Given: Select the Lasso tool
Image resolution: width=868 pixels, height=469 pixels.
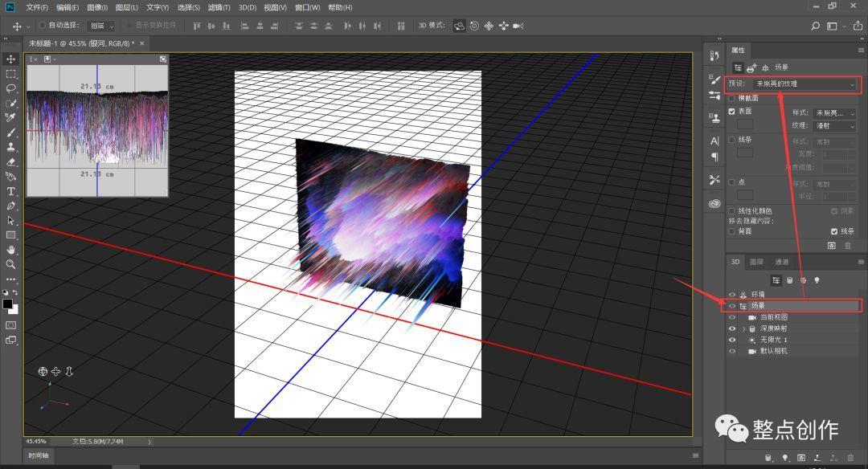Looking at the screenshot, I should [x=10, y=89].
